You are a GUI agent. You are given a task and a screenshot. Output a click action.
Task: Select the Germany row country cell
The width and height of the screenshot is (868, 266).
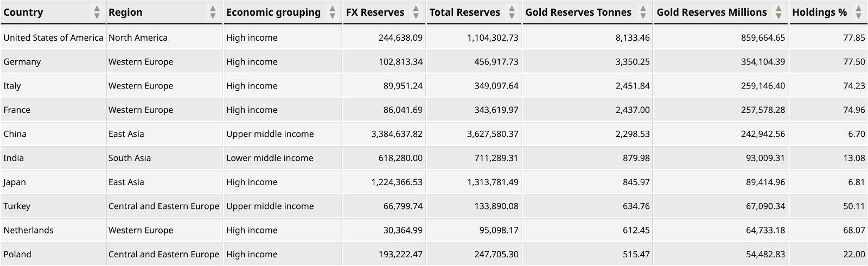pos(22,61)
